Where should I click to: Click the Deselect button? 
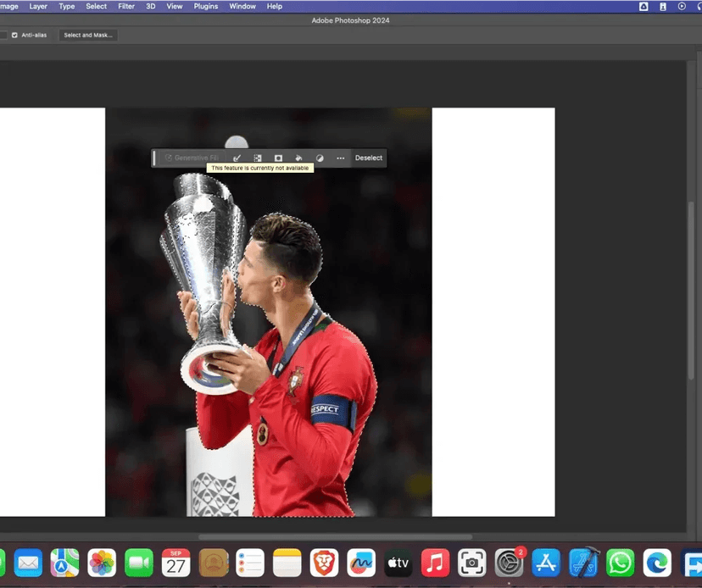[x=369, y=158]
